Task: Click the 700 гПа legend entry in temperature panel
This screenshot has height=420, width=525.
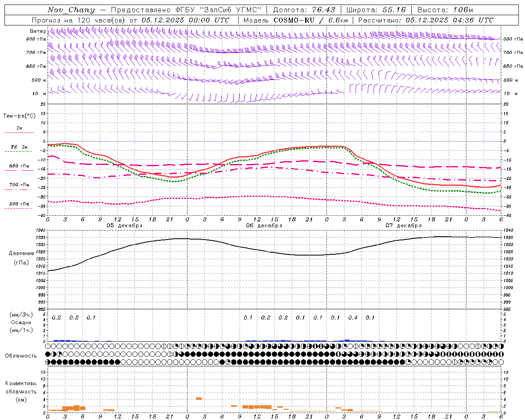Action: click(x=19, y=185)
